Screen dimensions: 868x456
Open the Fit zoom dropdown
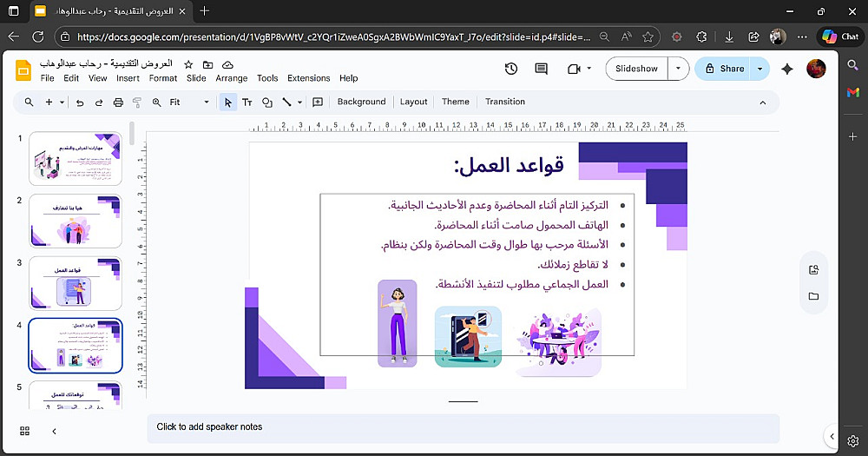pyautogui.click(x=190, y=102)
